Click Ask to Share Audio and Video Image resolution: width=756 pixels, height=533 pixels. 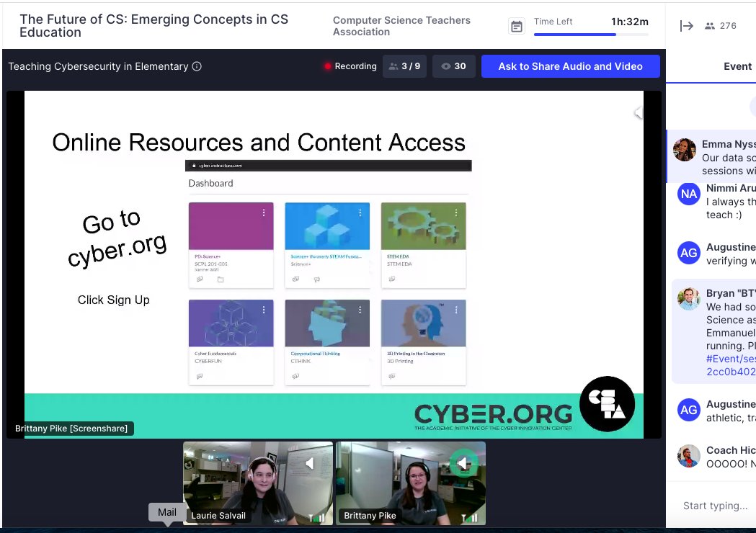pos(570,66)
